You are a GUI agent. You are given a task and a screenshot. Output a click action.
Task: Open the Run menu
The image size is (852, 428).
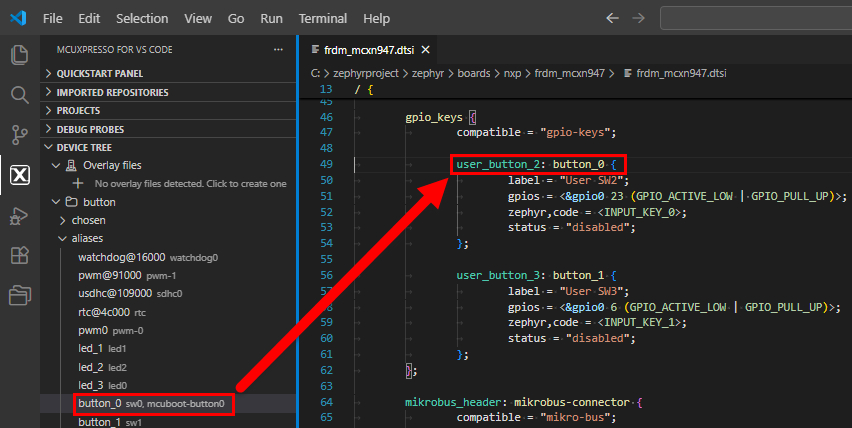tap(271, 18)
